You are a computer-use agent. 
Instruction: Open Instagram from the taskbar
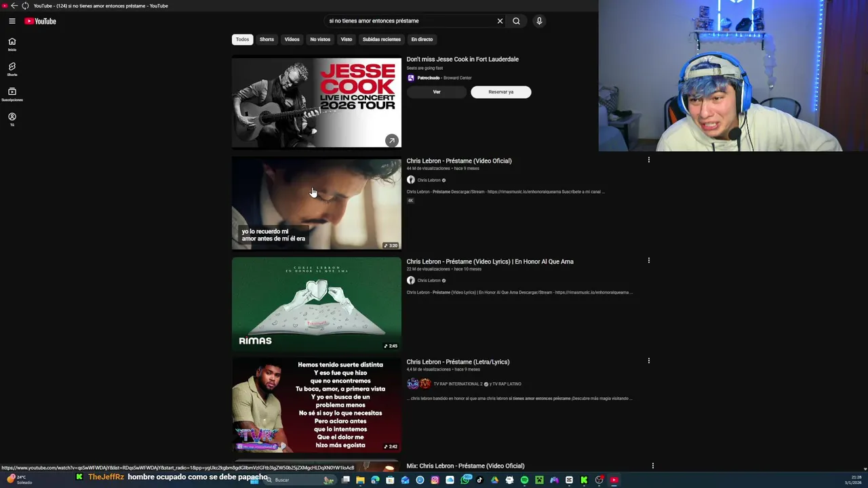click(435, 480)
